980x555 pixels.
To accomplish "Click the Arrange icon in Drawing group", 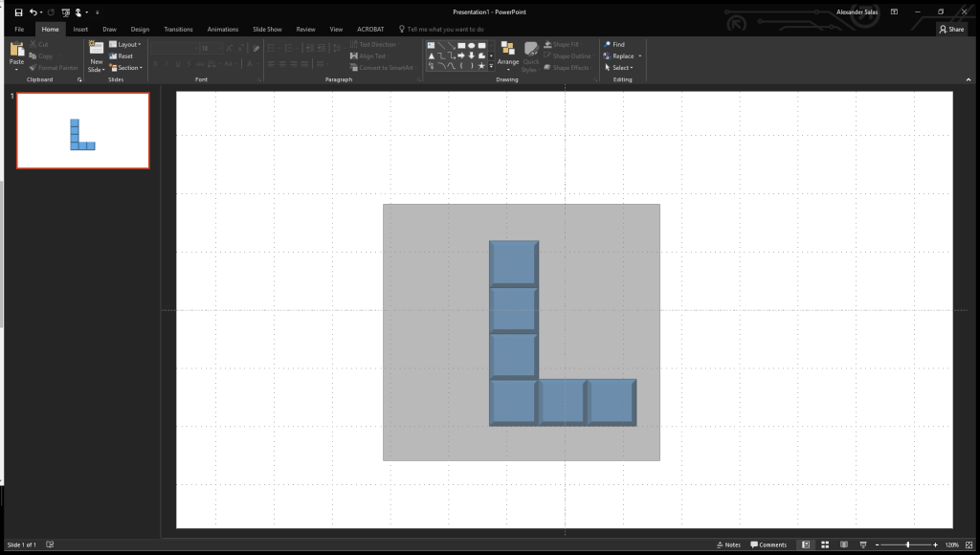I will coord(508,48).
